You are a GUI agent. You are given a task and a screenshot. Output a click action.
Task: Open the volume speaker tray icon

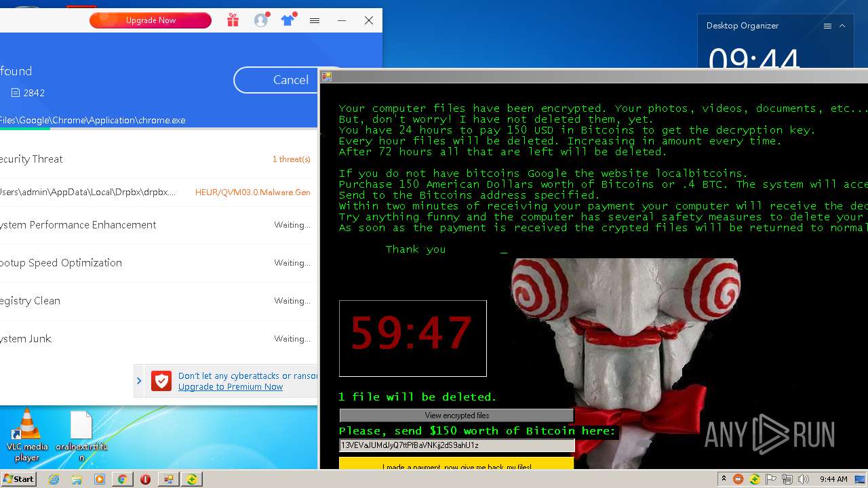click(804, 479)
